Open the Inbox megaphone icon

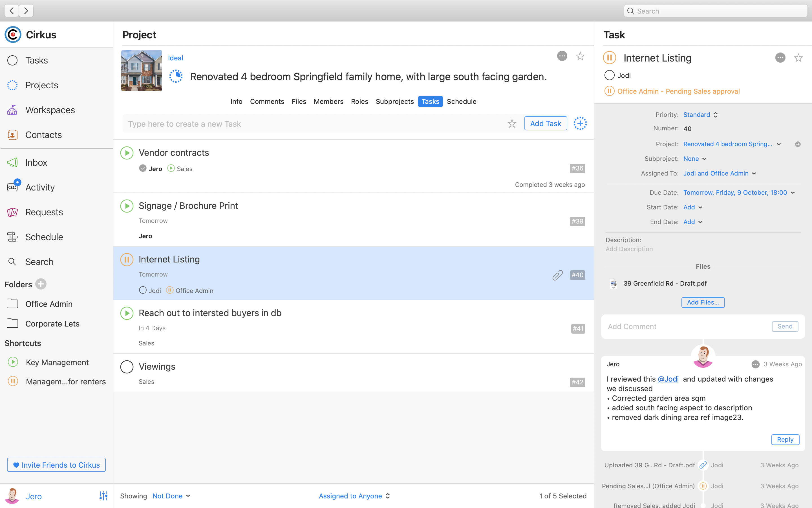(x=12, y=163)
